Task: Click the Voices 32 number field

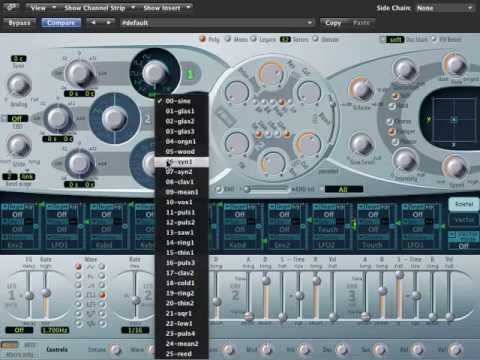Action: click(x=285, y=39)
